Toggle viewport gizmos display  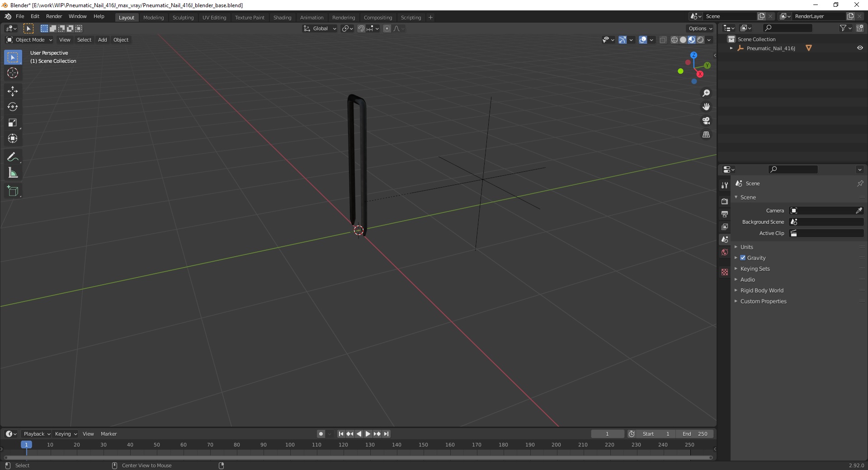[623, 40]
